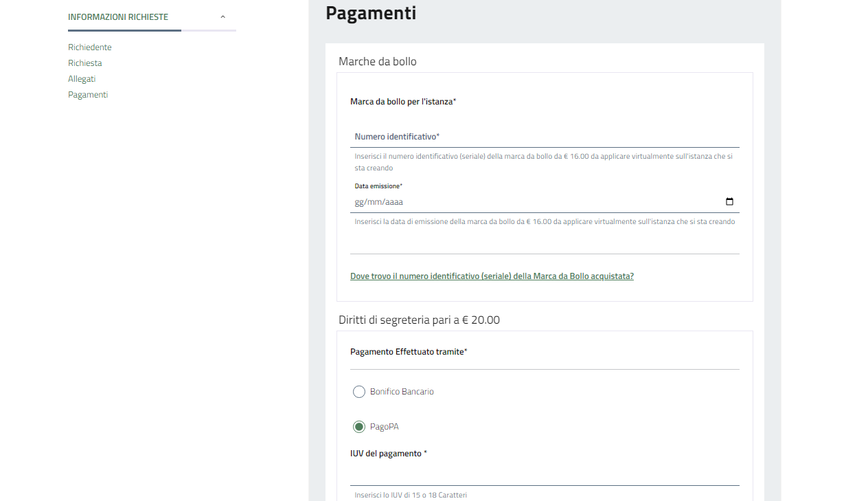Open the date picker calendar icon
868x501 pixels.
click(729, 202)
